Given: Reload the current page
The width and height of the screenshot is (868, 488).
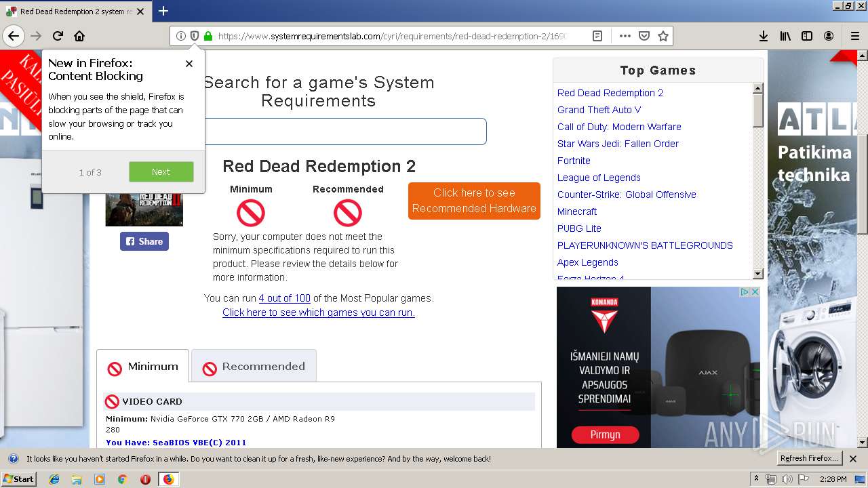Looking at the screenshot, I should (x=58, y=36).
